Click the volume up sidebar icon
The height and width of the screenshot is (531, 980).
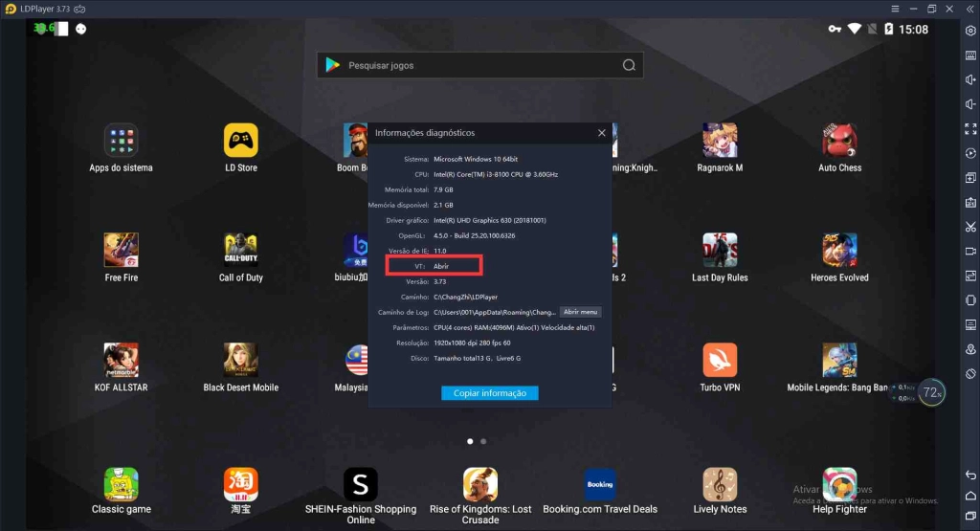[969, 79]
